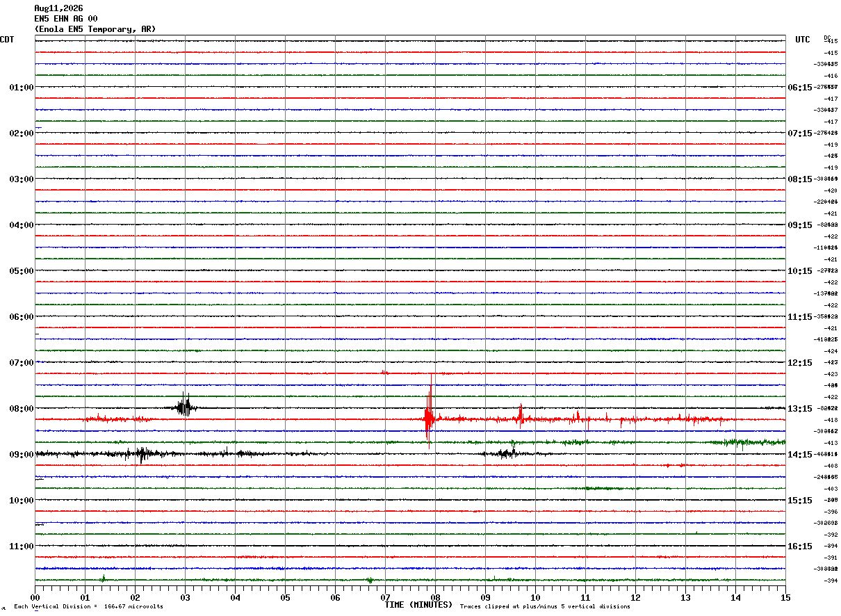Click the black event near minute 2 at 09:00
841x616 pixels.
(x=142, y=454)
